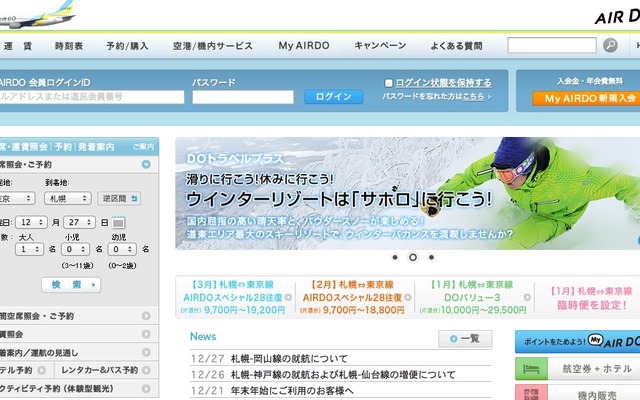Expand the 発着案内/運航の見通し row arrow
This screenshot has width=640, height=400.
point(146,352)
